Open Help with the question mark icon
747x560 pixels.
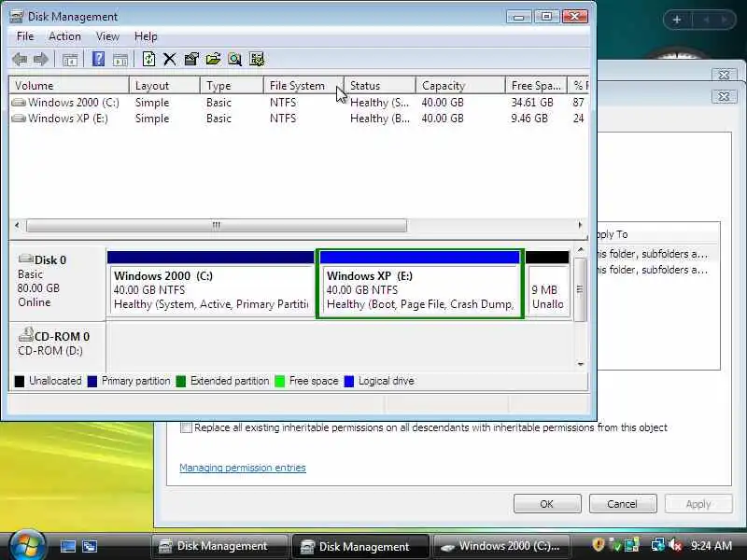[x=98, y=59]
